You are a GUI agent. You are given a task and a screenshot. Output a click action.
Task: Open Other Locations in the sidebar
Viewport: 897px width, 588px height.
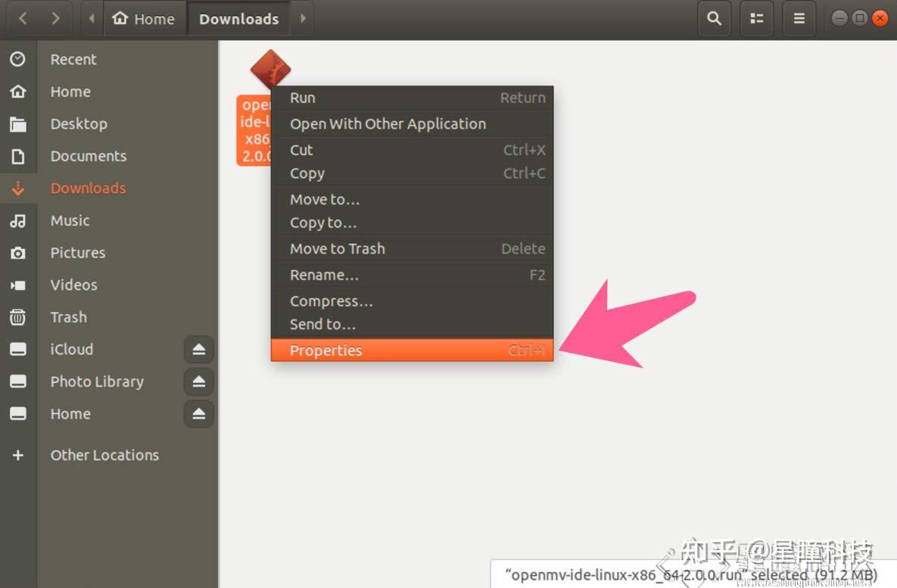[x=104, y=455]
